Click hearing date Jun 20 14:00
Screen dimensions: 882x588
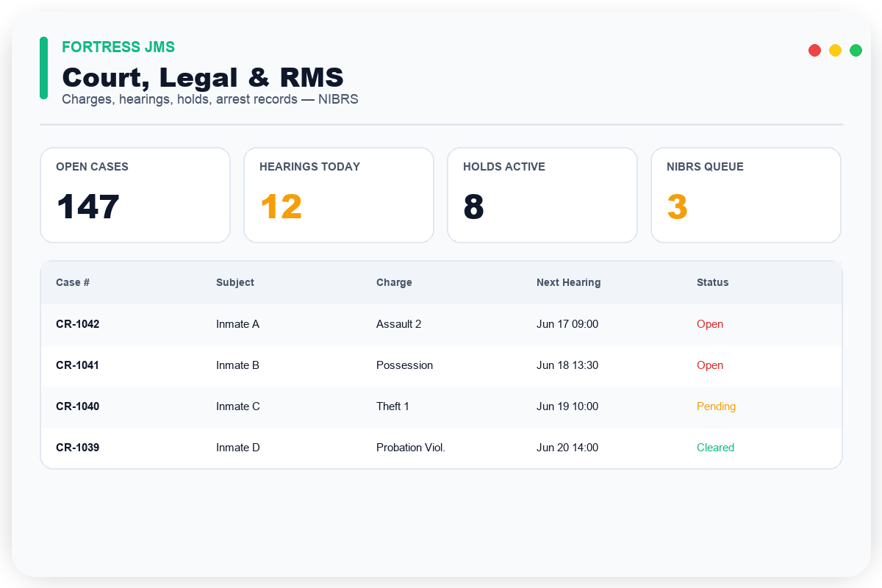click(x=567, y=448)
